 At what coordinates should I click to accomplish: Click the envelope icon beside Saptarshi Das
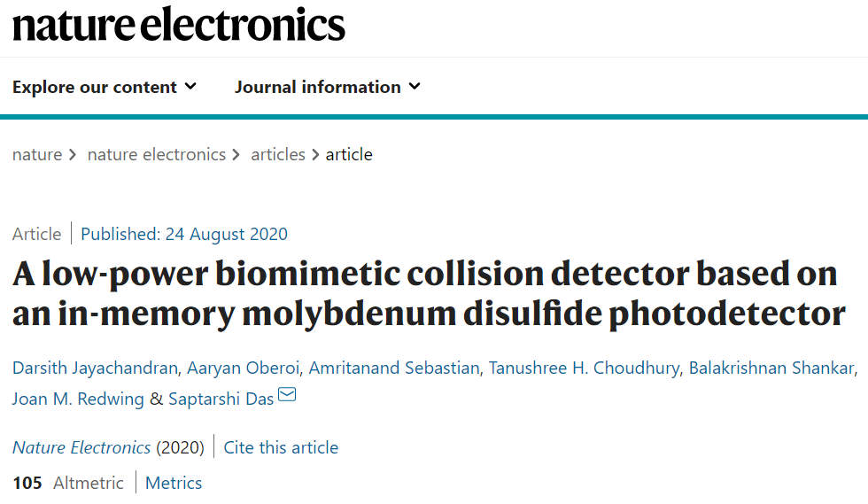click(x=287, y=396)
